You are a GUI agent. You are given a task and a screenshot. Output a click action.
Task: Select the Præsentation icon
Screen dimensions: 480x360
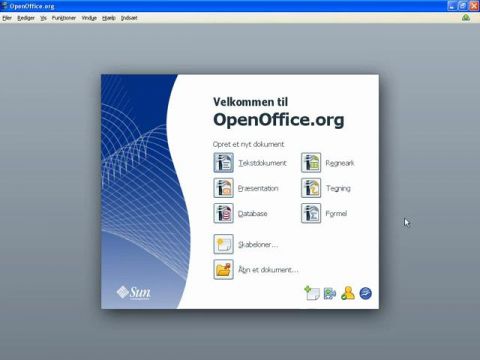click(x=223, y=188)
